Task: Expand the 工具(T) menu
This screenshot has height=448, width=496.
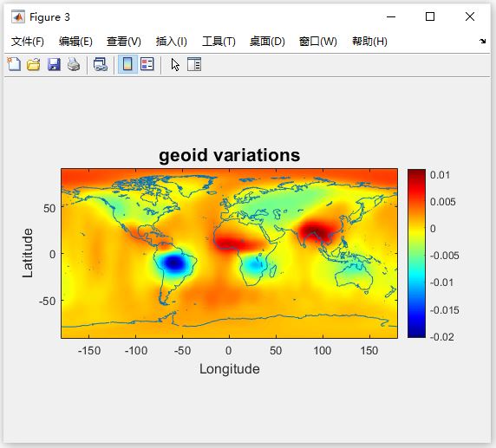Action: pyautogui.click(x=219, y=42)
